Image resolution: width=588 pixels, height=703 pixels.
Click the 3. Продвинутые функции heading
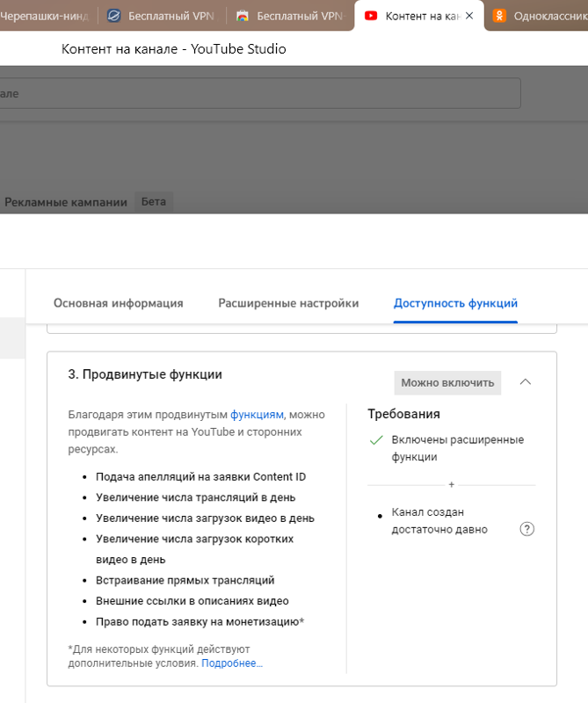coord(145,374)
